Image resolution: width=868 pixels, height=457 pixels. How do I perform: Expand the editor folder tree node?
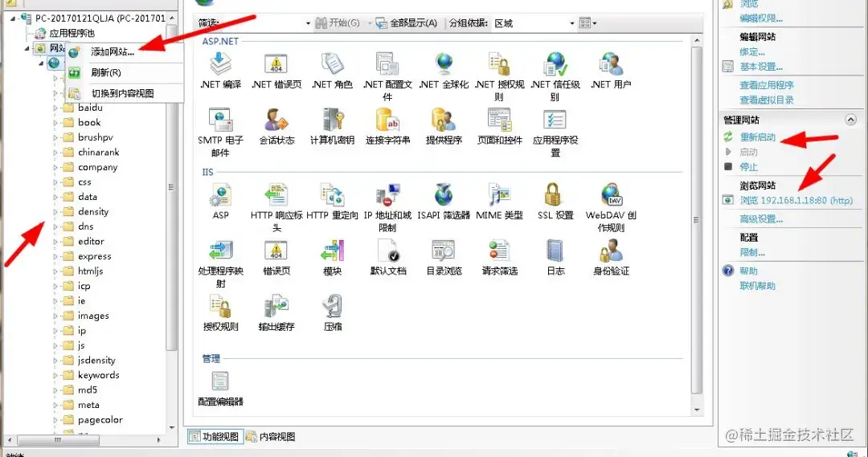[55, 242]
